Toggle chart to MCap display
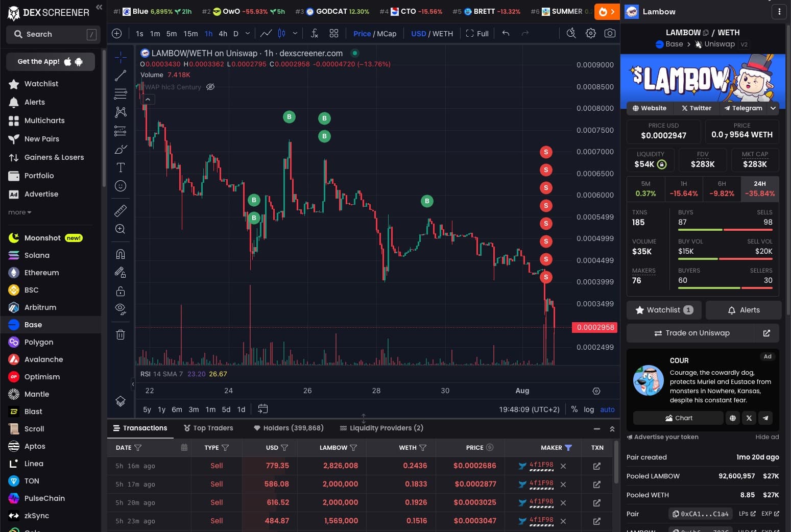Image resolution: width=791 pixels, height=532 pixels. coord(387,34)
